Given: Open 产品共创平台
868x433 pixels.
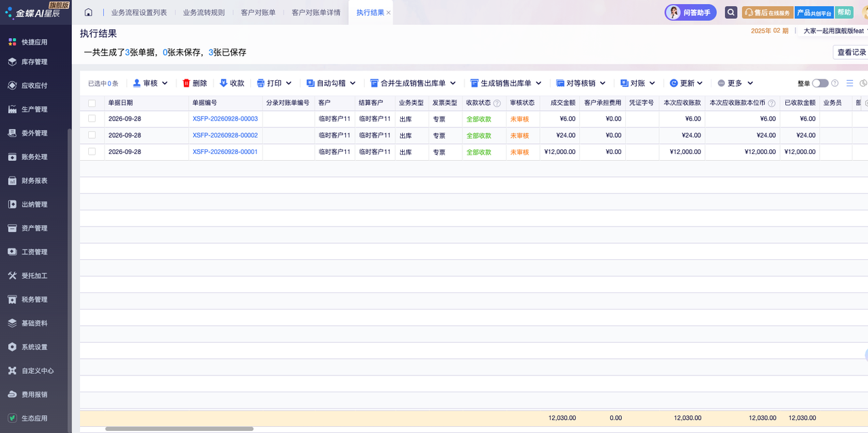Looking at the screenshot, I should [814, 12].
